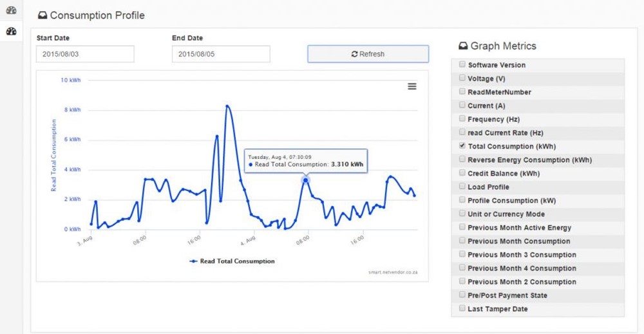Tick the Frequency (Hz) checkbox

pos(462,118)
